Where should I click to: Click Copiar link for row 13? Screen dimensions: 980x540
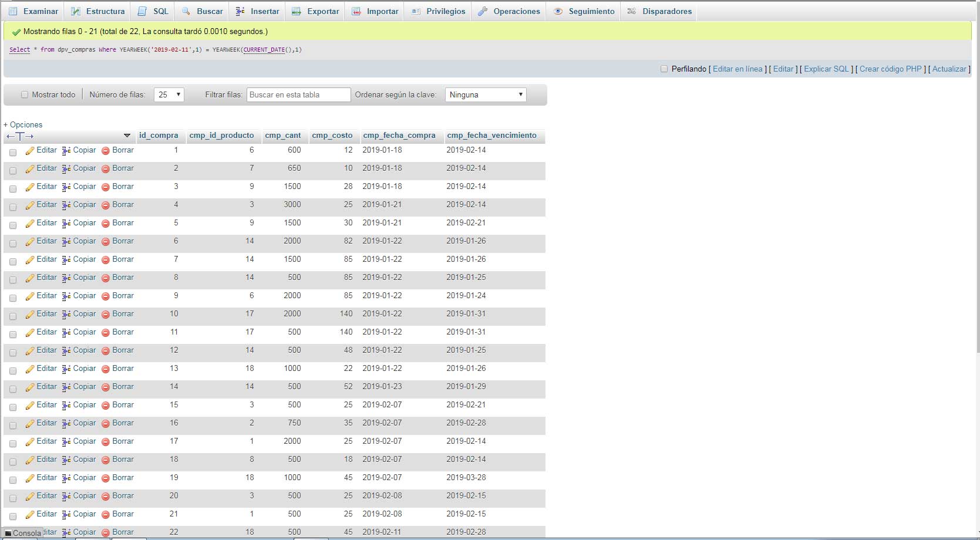click(x=84, y=368)
